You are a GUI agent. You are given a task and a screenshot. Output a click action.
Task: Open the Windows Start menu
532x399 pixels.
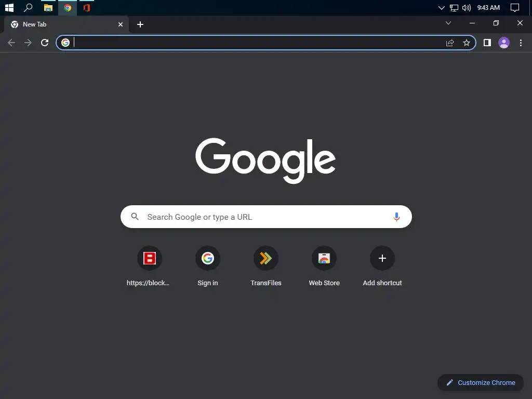click(9, 7)
